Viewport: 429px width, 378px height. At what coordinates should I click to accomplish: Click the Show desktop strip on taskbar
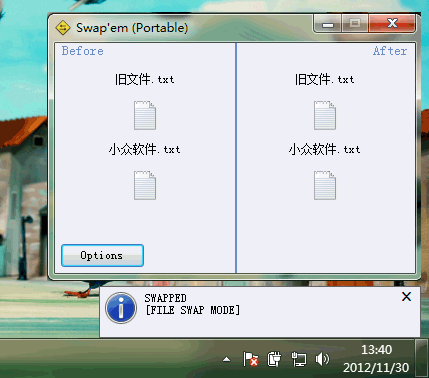422,359
